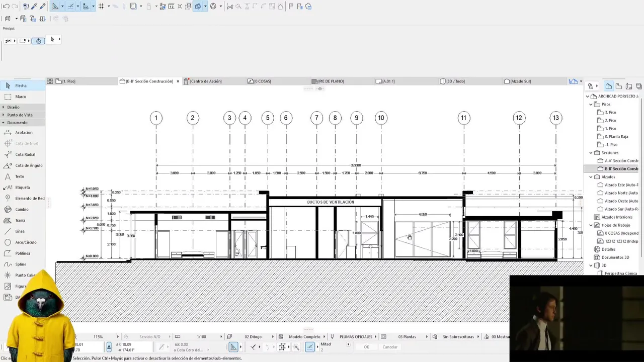Open Alzado Norte in navigator
This screenshot has height=362, width=644.
pos(617,193)
